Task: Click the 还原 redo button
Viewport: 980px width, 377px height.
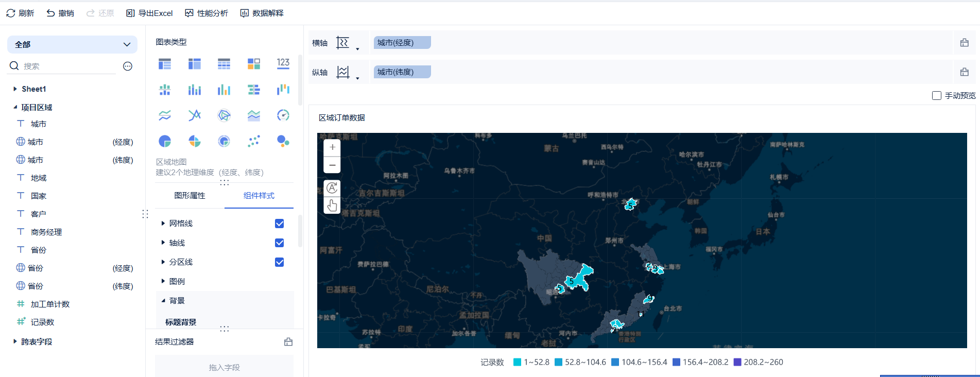Action: [100, 13]
